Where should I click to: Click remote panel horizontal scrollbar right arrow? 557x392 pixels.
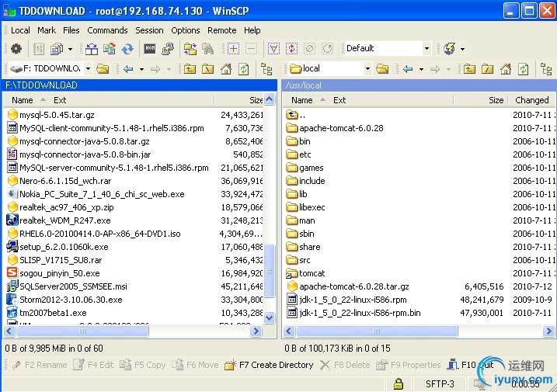pyautogui.click(x=548, y=331)
